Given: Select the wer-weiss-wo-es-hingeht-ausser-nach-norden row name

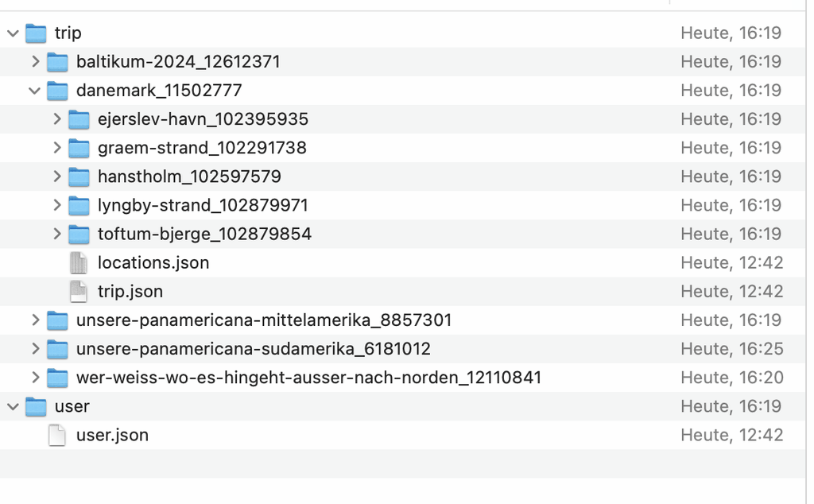Looking at the screenshot, I should (309, 378).
